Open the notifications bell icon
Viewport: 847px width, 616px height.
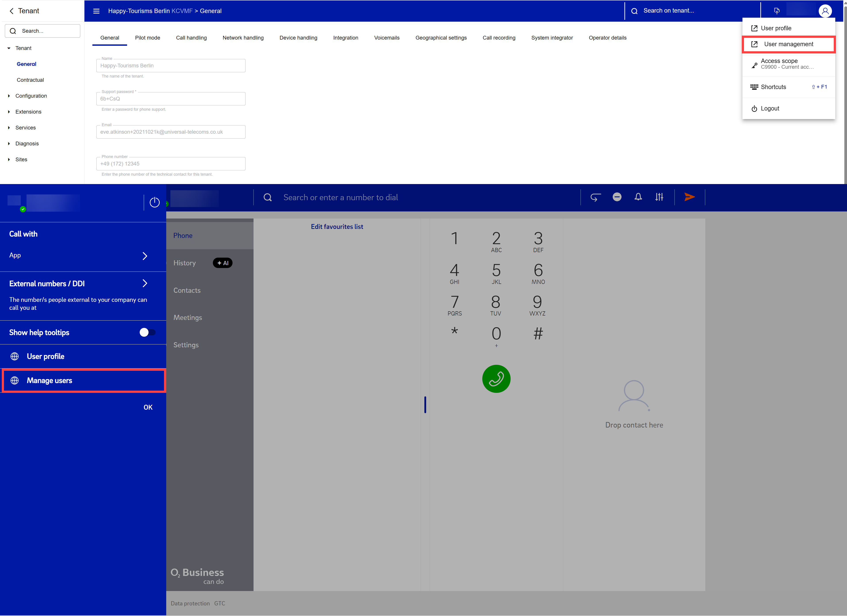(x=638, y=197)
